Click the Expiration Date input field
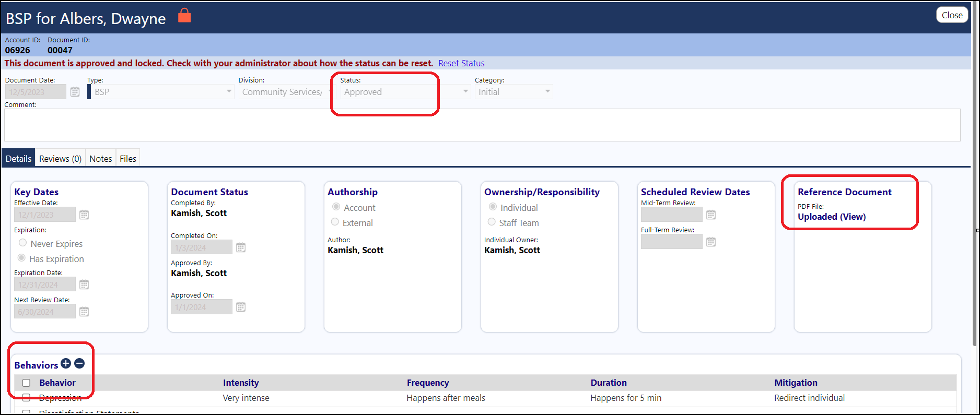980x415 pixels. [x=45, y=284]
